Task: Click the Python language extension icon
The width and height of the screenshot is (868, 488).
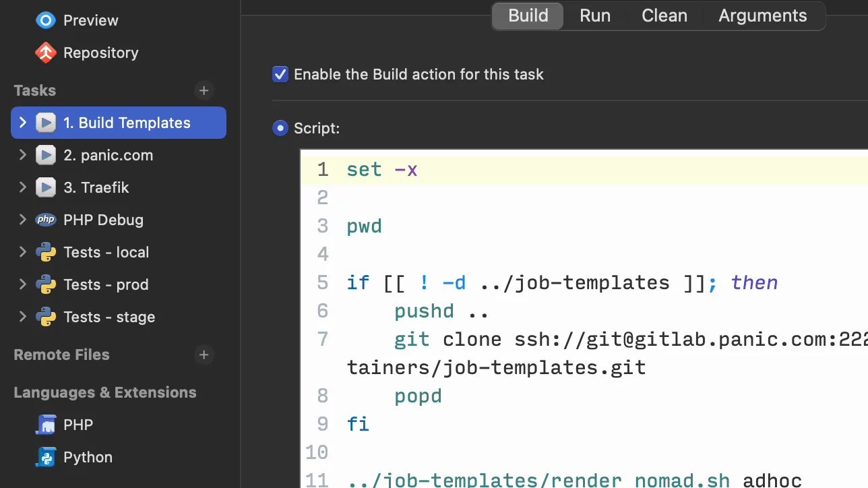Action: [46, 457]
